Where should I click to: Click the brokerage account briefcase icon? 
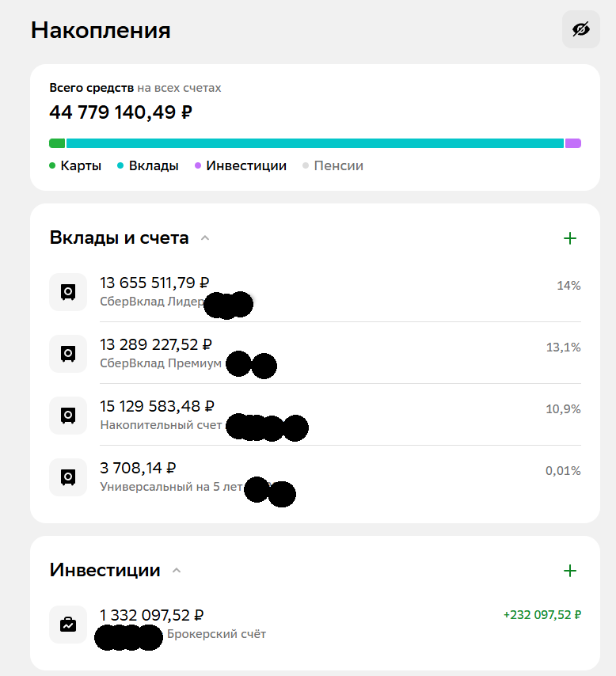68,625
